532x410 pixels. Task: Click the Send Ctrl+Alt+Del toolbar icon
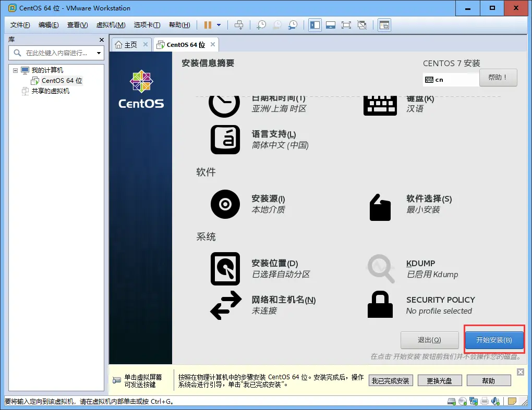point(239,24)
